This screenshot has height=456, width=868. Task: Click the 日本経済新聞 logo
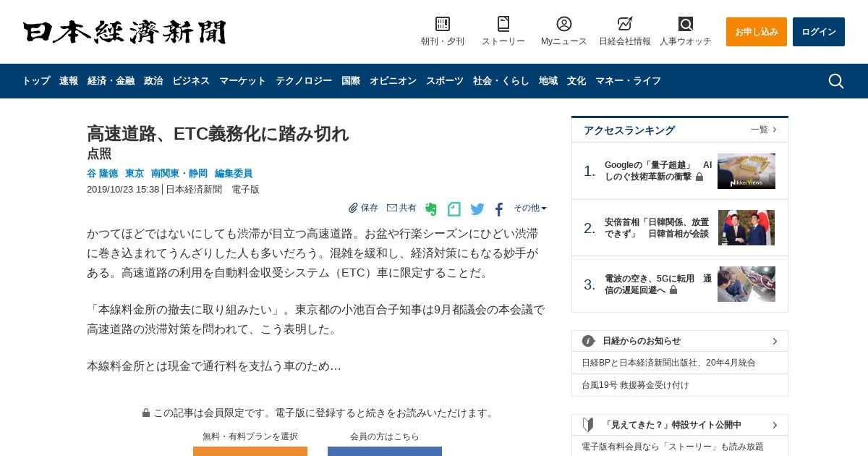click(x=124, y=32)
